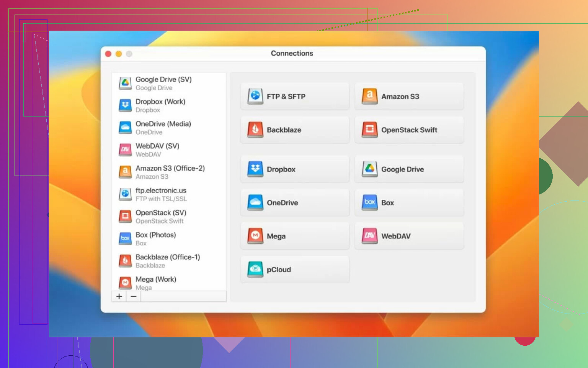
Task: Choose the Box connection type
Action: (409, 202)
